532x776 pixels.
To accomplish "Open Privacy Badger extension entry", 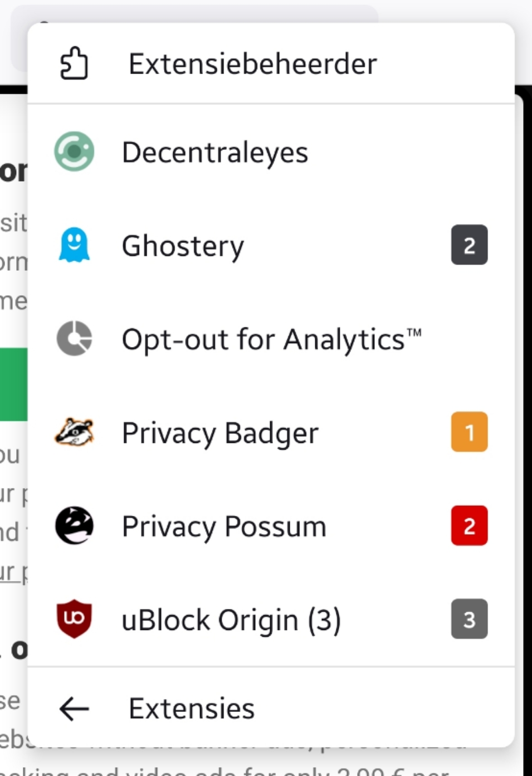I will 271,432.
